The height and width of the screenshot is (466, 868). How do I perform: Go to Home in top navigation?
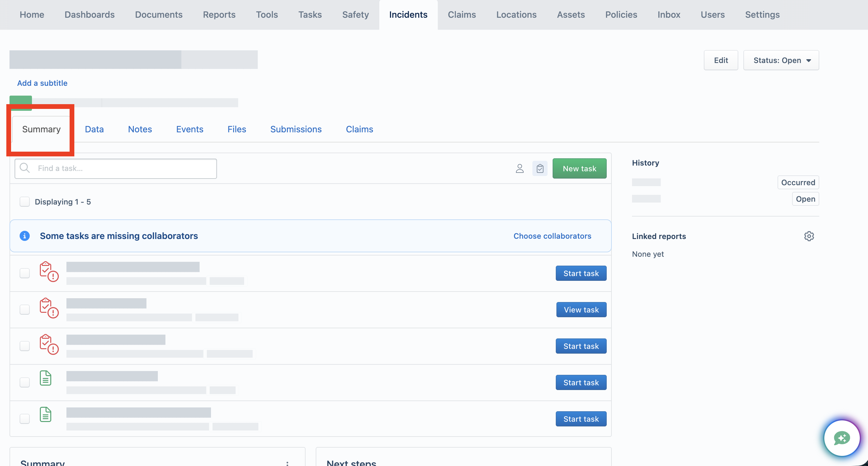(32, 15)
